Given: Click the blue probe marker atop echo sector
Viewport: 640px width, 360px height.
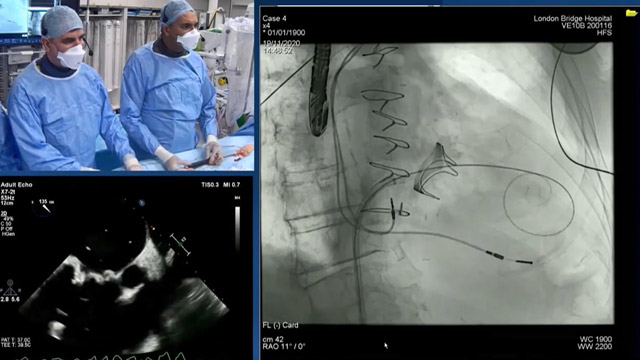Looking at the screenshot, I should (x=142, y=202).
